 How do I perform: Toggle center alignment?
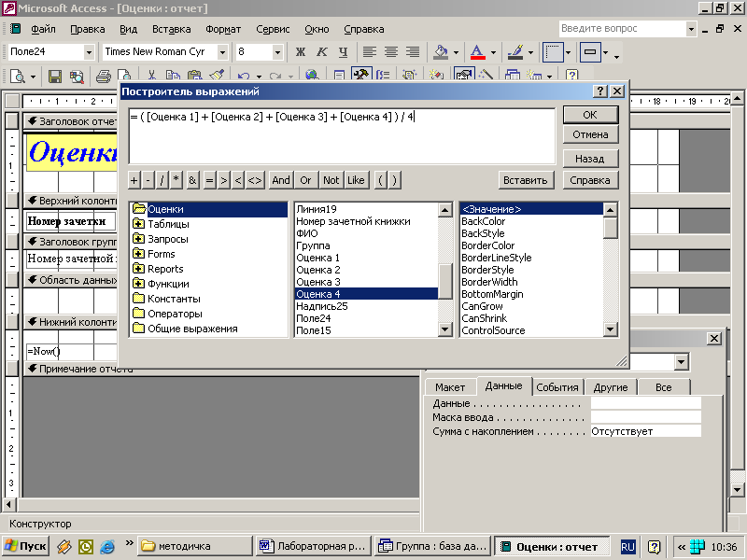point(390,52)
